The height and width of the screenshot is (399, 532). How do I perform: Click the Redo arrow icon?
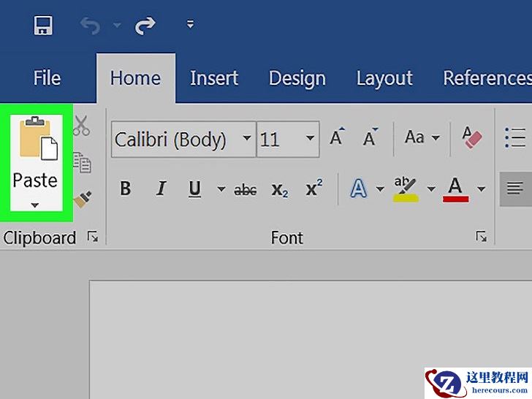[x=145, y=26]
